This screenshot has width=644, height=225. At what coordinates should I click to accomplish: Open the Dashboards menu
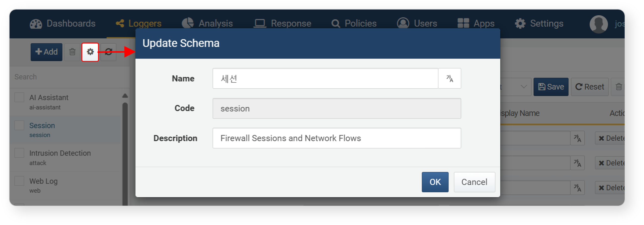(x=63, y=24)
